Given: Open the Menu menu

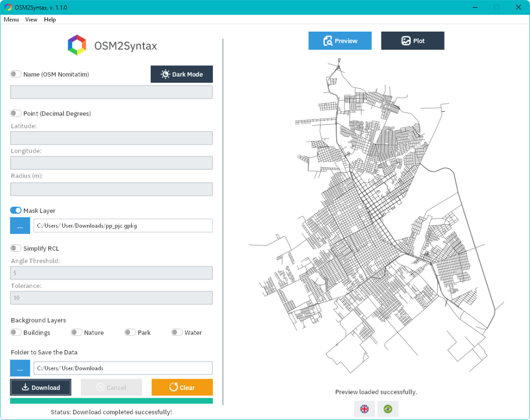Looking at the screenshot, I should tap(11, 20).
